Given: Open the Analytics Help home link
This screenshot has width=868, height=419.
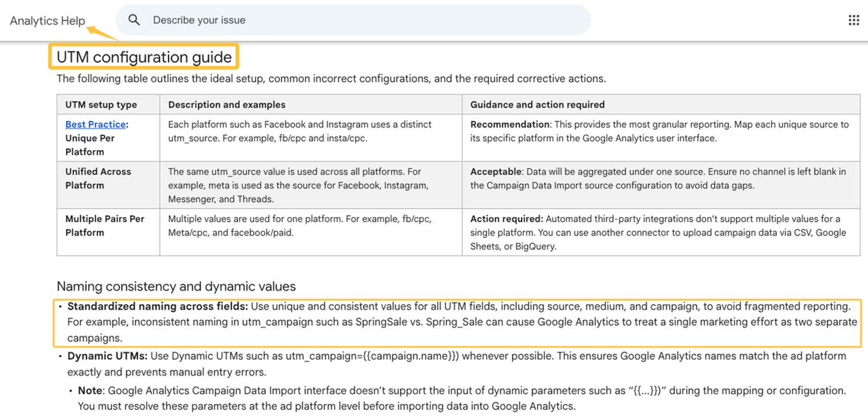Looking at the screenshot, I should pyautogui.click(x=47, y=21).
